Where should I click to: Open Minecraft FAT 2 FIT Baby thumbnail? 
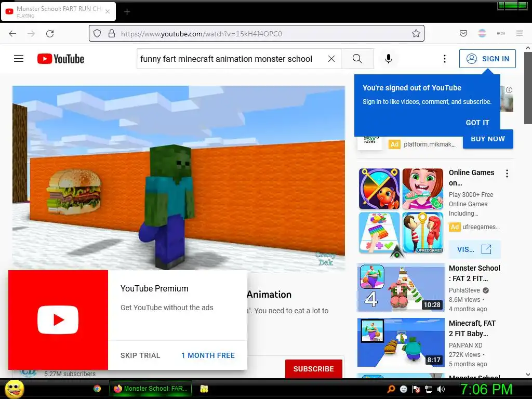coord(401,342)
